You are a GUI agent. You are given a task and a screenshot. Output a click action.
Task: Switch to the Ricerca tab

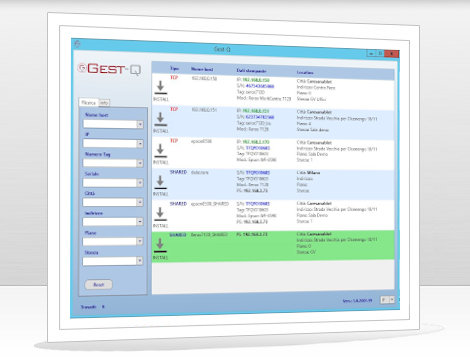tap(88, 103)
